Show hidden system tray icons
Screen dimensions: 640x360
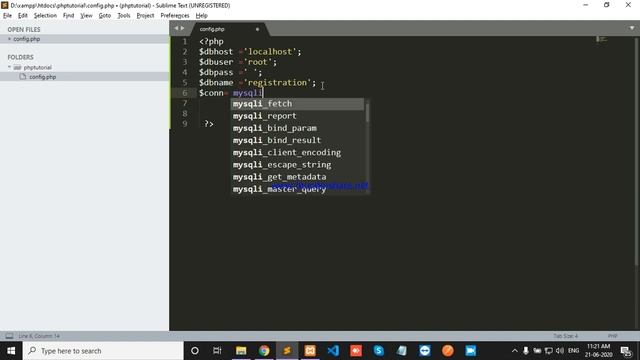point(515,351)
